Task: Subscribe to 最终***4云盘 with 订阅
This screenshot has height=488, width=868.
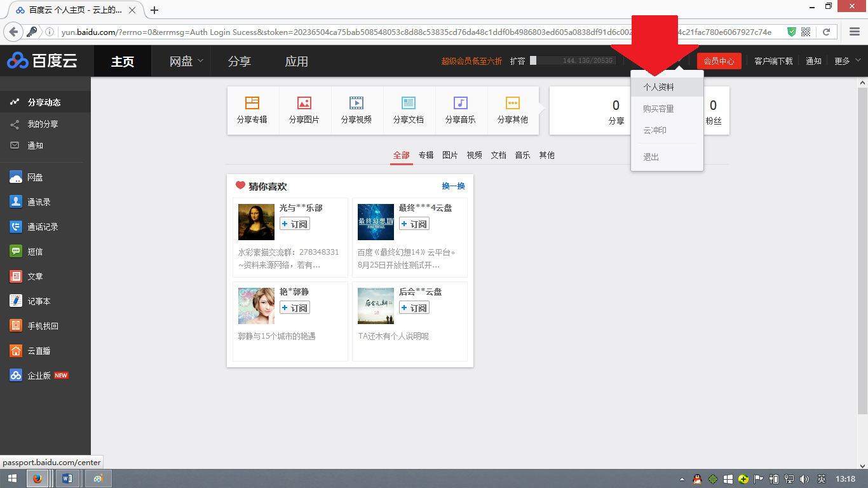Action: pyautogui.click(x=414, y=224)
